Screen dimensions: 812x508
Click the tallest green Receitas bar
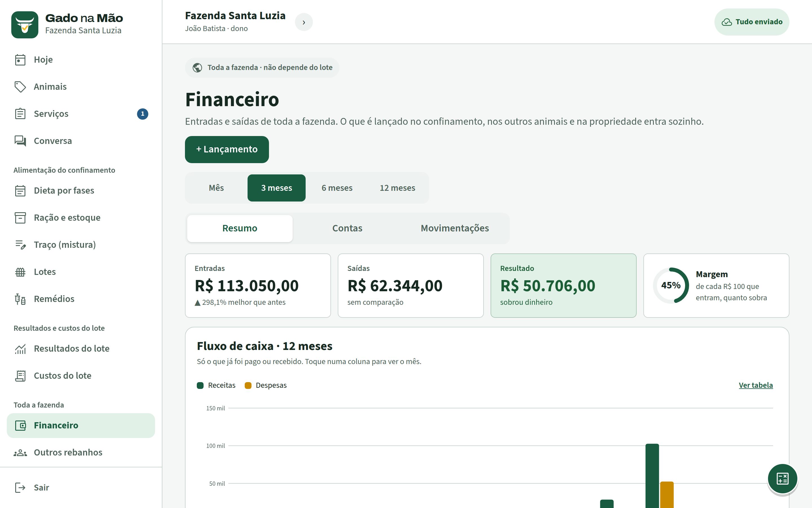tap(652, 476)
